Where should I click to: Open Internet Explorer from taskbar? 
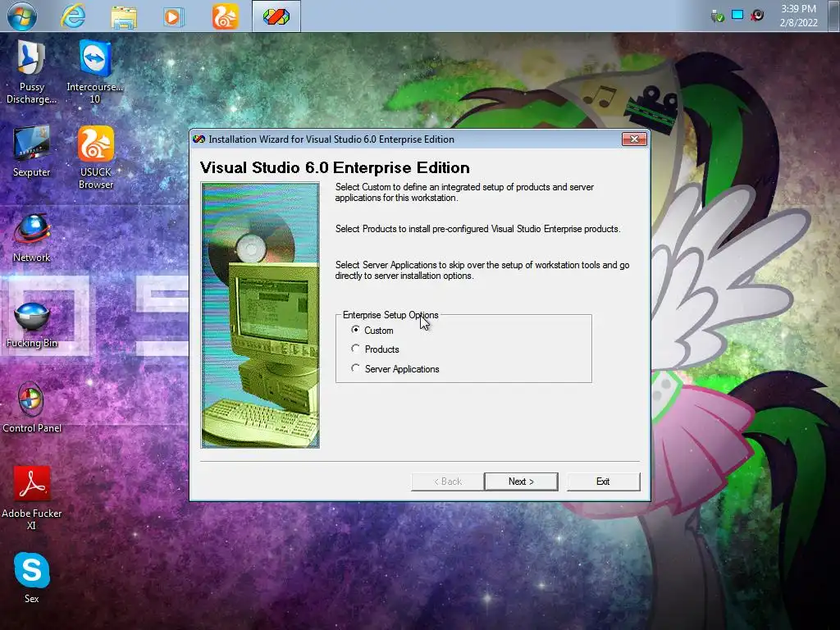[x=73, y=16]
